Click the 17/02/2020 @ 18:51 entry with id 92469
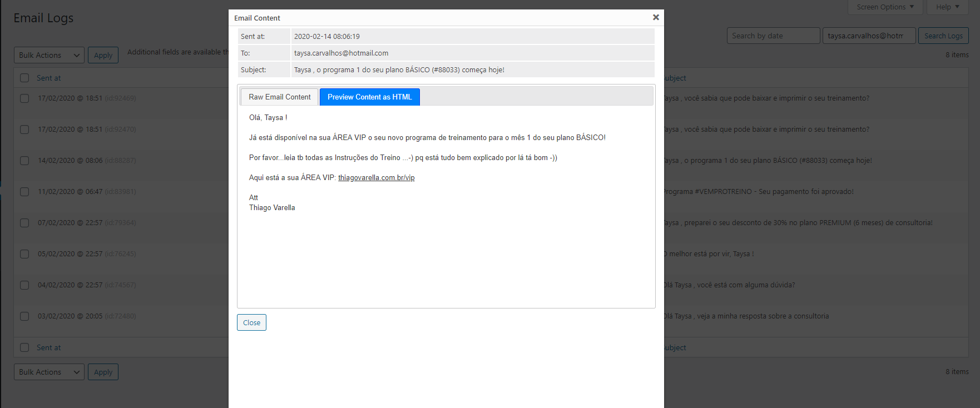This screenshot has width=980, height=408. coord(87,98)
